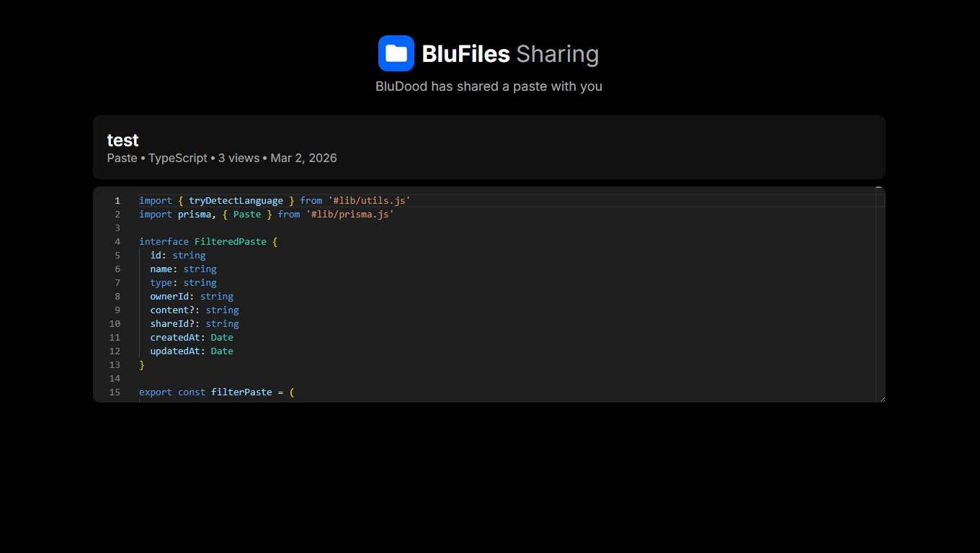Click the vertical scrollbar track in code editor
The image size is (980, 553).
click(880, 295)
